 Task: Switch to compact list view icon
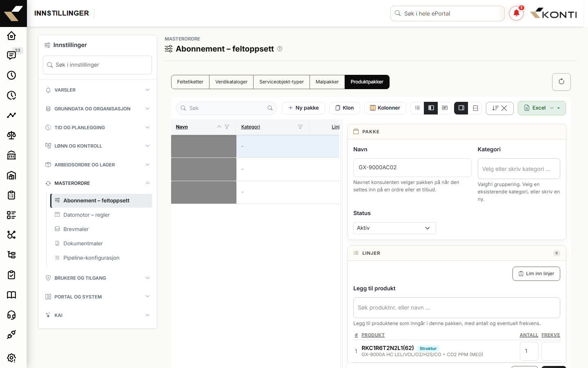(x=417, y=108)
